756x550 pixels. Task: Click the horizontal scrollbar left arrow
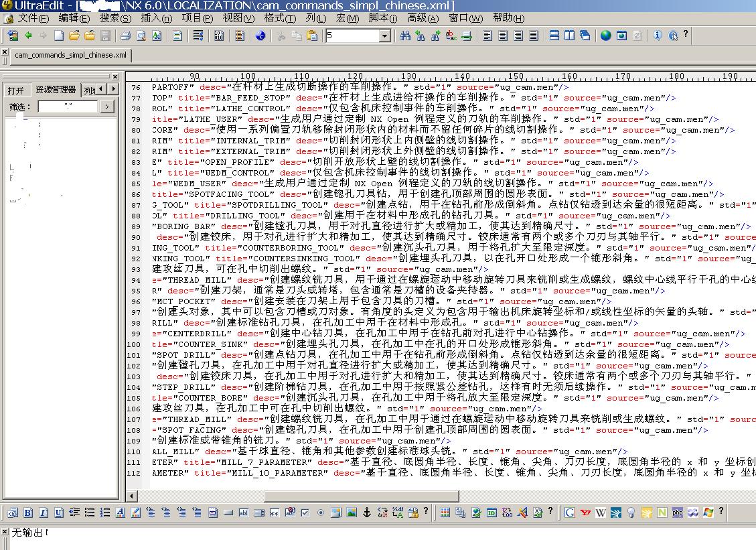pyautogui.click(x=132, y=496)
